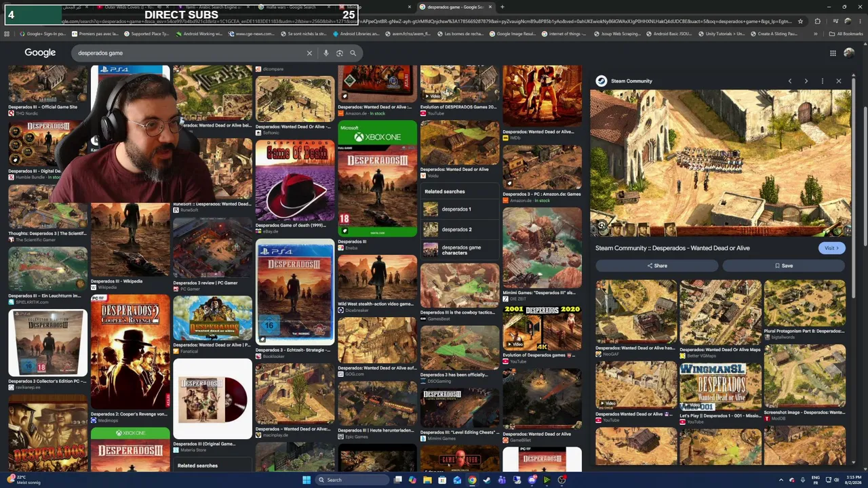Open the 2001-2020 Evolution of Desperados video thumbnail
Viewport: 868px width, 488px height.
pyautogui.click(x=542, y=328)
